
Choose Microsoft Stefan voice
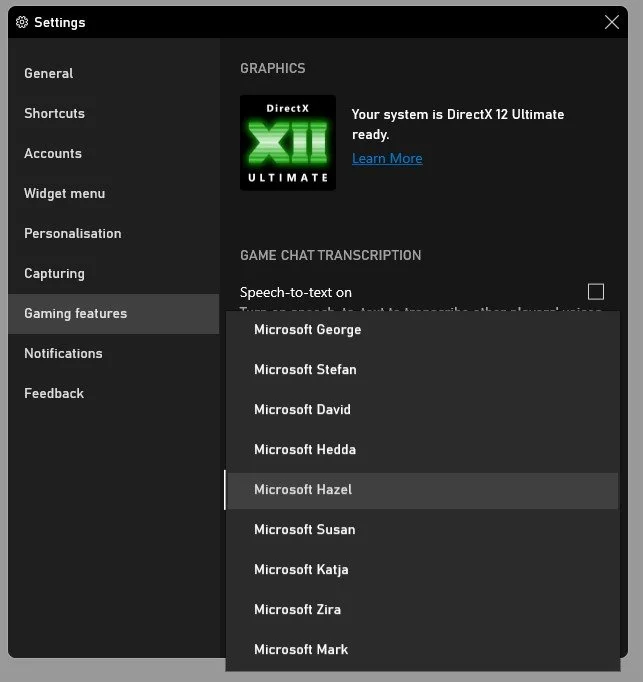tap(422, 370)
